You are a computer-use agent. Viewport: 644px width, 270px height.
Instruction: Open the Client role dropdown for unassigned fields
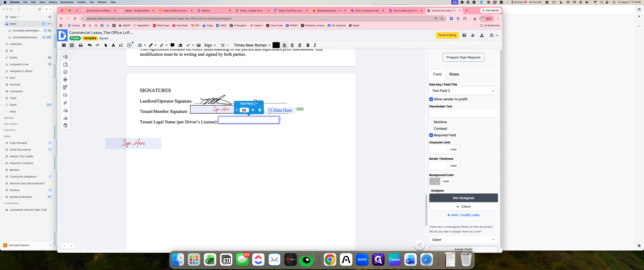[x=463, y=240]
